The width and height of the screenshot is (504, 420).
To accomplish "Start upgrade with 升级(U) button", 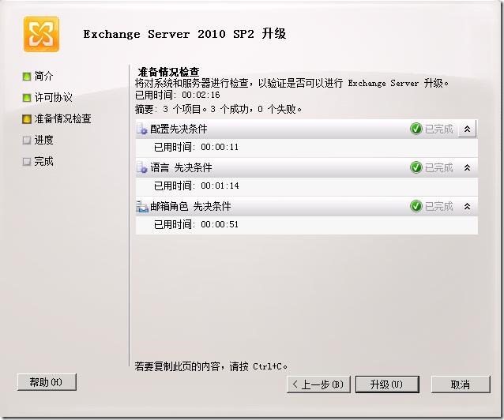I will point(387,384).
